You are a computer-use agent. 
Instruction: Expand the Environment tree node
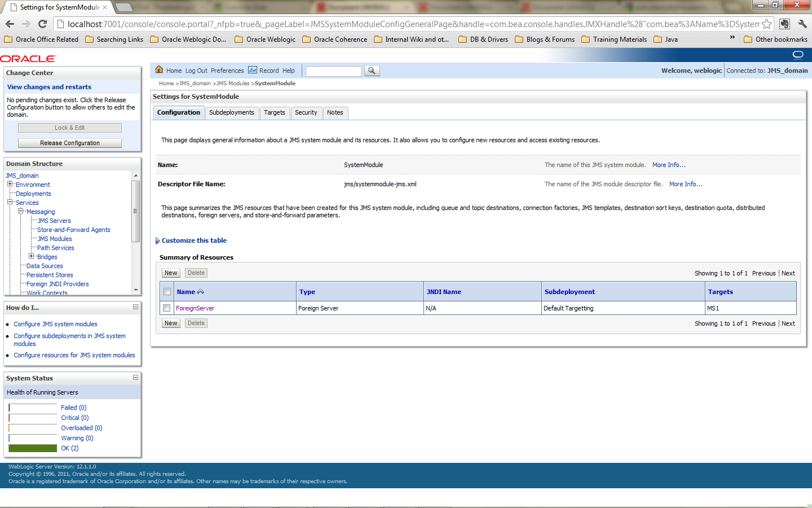pyautogui.click(x=9, y=184)
